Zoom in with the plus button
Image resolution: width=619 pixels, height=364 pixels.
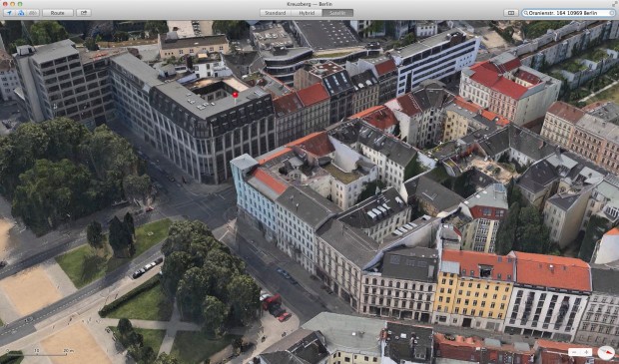point(587,352)
